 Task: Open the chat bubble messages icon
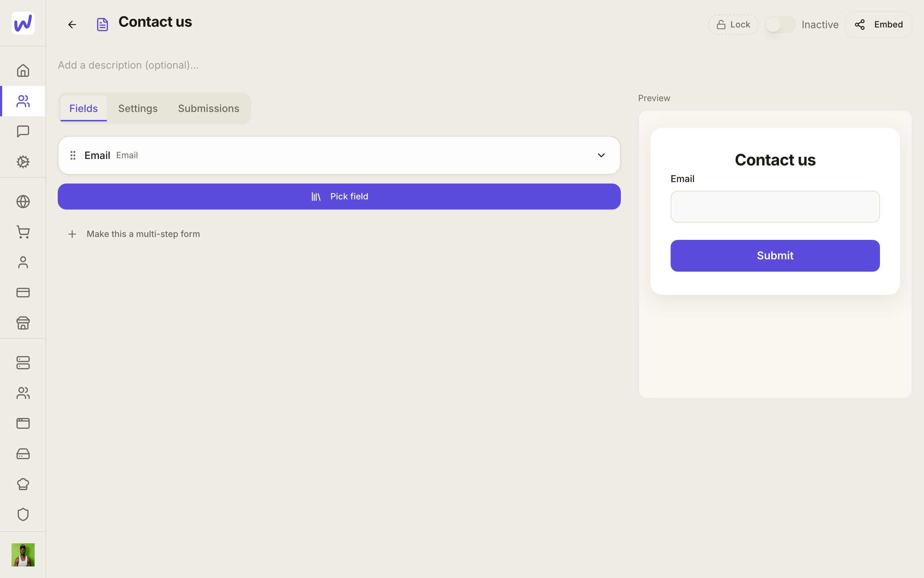click(23, 131)
